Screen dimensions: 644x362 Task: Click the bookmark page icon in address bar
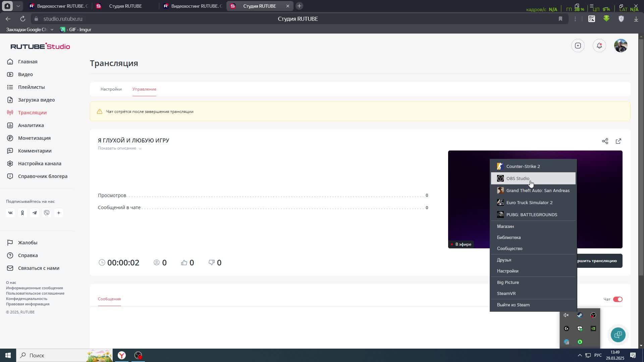click(560, 19)
